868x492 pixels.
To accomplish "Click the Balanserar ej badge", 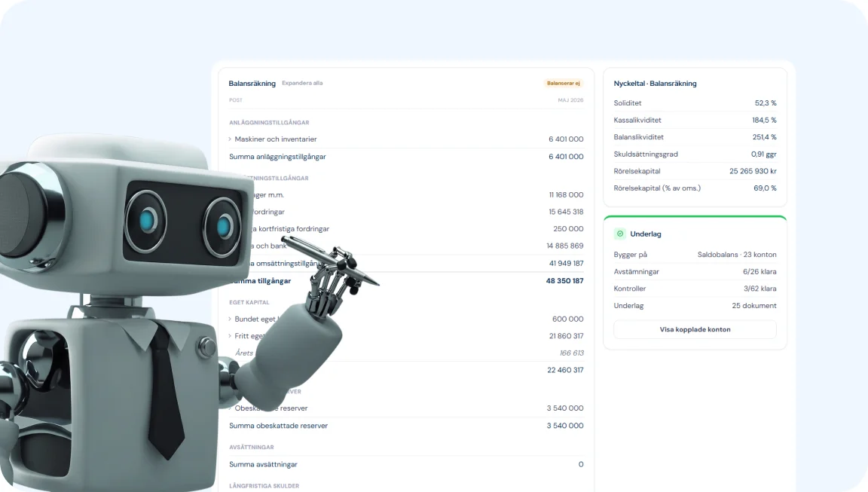I will pyautogui.click(x=563, y=83).
